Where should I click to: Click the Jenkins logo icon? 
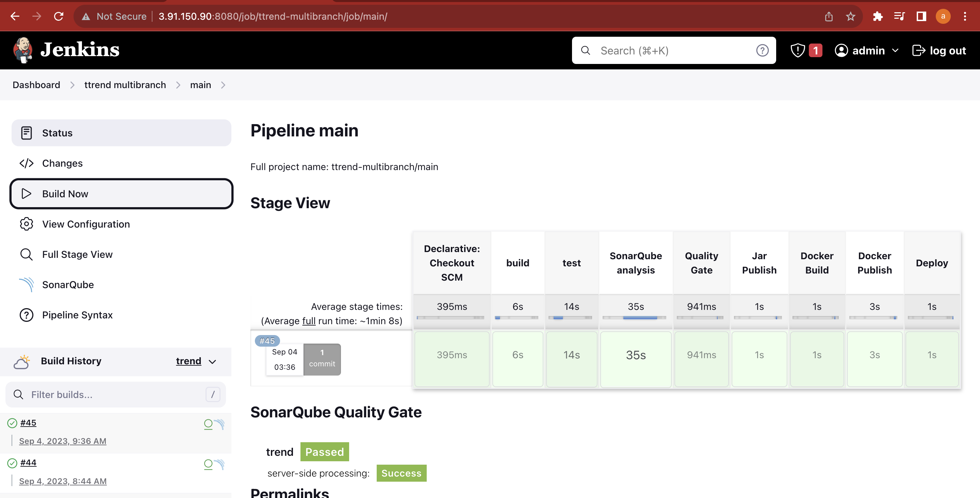click(23, 50)
